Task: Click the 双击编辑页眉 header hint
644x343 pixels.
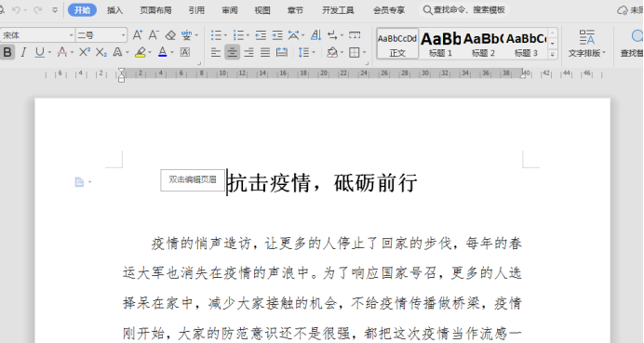Action: tap(193, 180)
